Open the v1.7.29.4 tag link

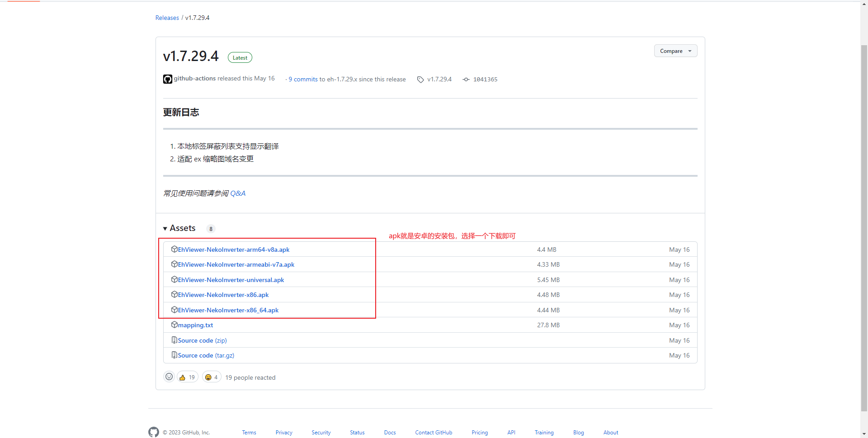click(439, 80)
